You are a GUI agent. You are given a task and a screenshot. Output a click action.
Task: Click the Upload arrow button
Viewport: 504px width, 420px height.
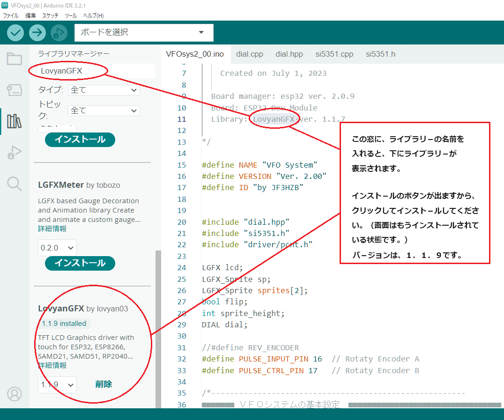pos(37,32)
